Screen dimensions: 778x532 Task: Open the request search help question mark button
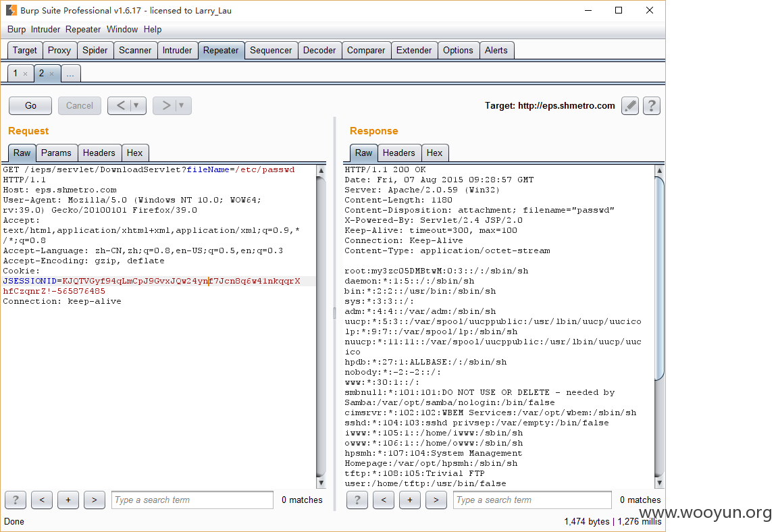(16, 500)
